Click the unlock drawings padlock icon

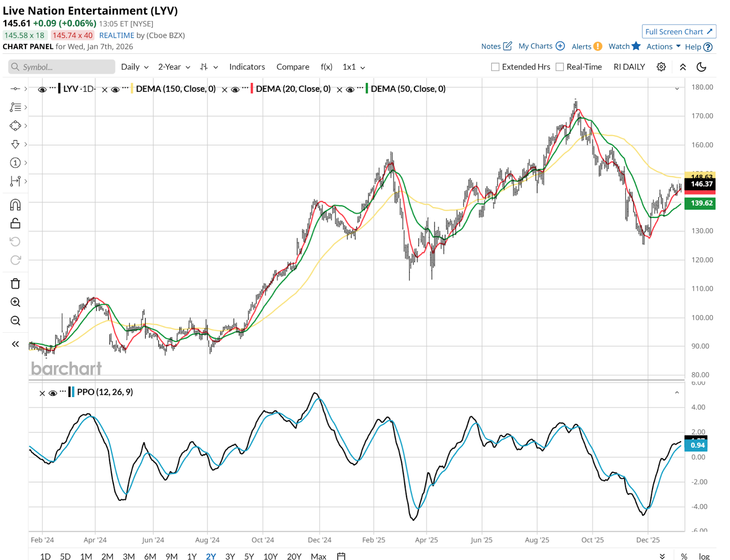(15, 223)
